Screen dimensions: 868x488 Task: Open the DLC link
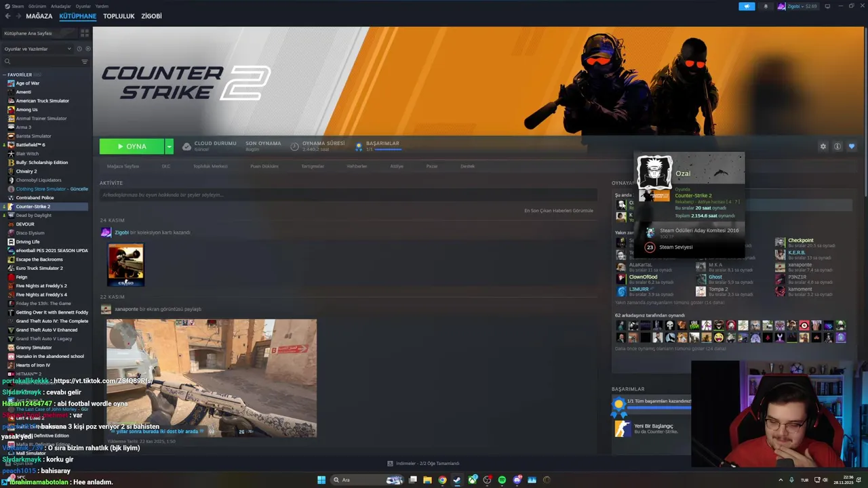click(x=165, y=166)
